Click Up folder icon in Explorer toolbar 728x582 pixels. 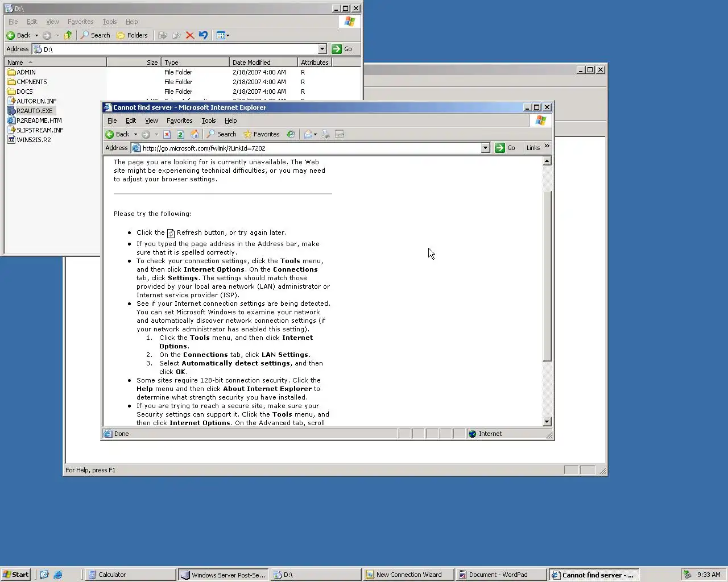(x=68, y=35)
